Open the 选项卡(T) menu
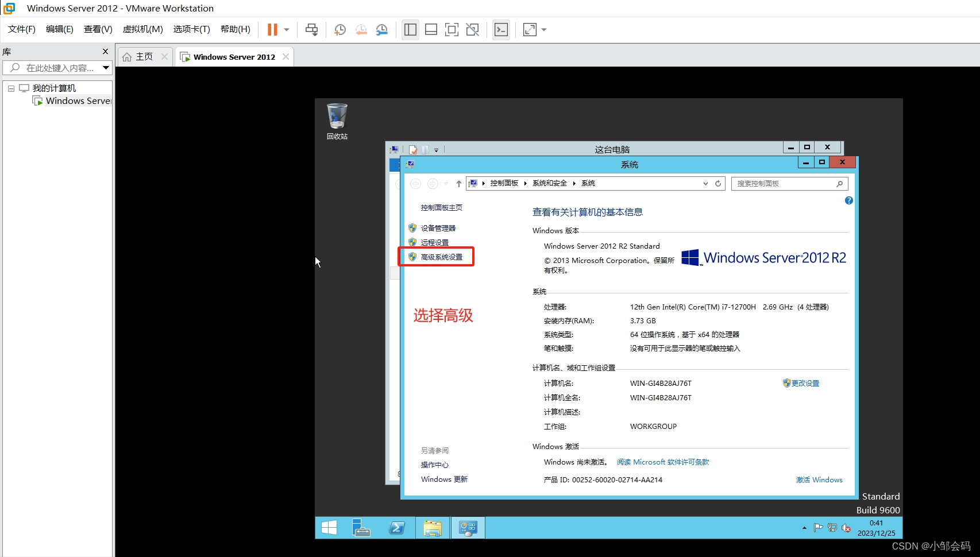 192,29
